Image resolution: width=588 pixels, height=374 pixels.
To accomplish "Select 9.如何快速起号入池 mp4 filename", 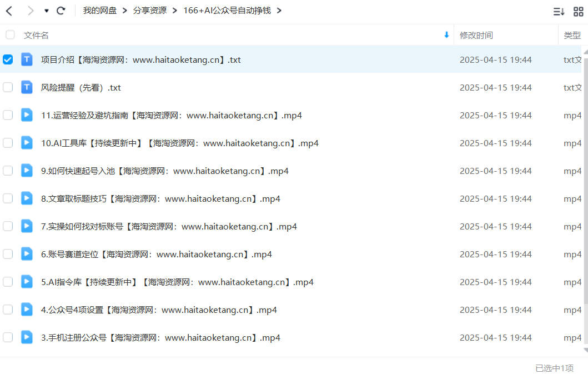I will pos(164,171).
